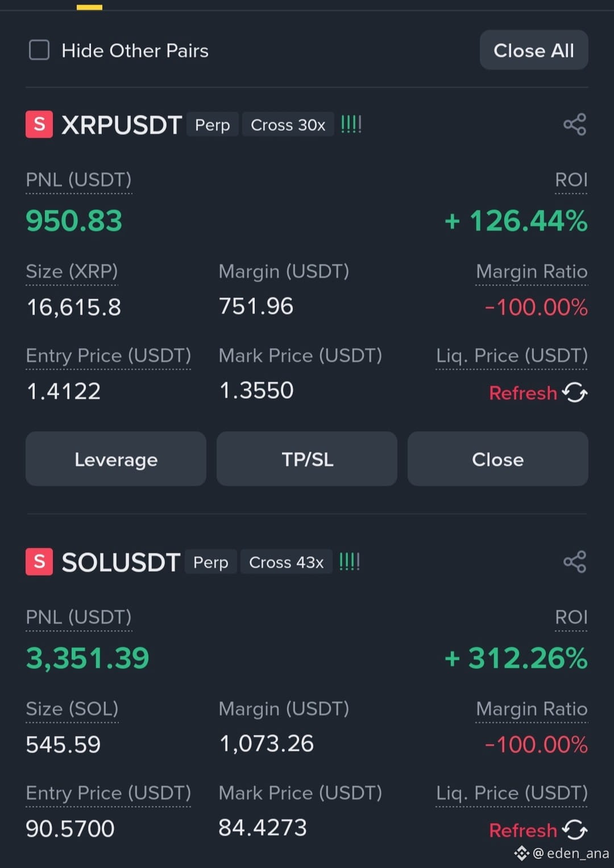Viewport: 614px width, 868px height.
Task: Open the Cross 43x margin mode selector
Action: (286, 562)
